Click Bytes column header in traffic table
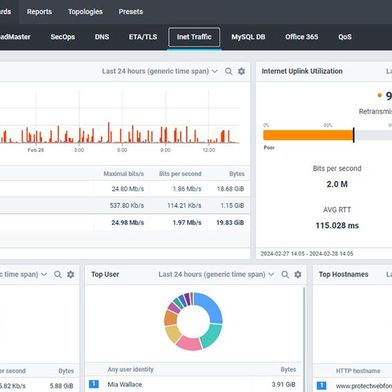The height and width of the screenshot is (392, 392). point(237,174)
